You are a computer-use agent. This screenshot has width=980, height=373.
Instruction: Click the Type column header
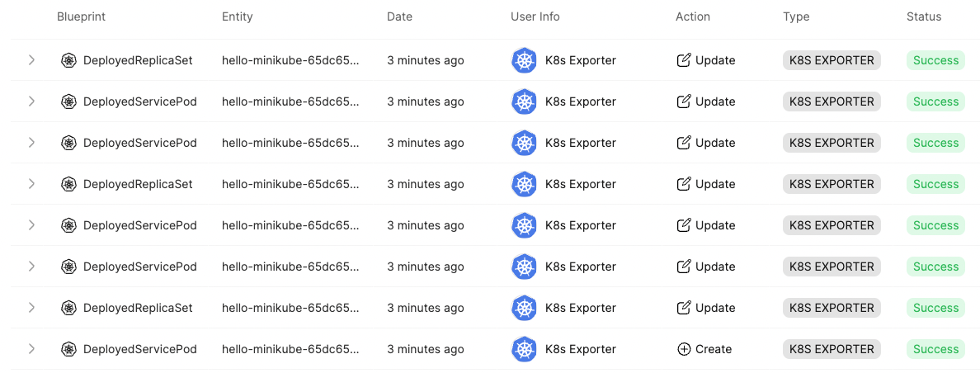click(796, 17)
